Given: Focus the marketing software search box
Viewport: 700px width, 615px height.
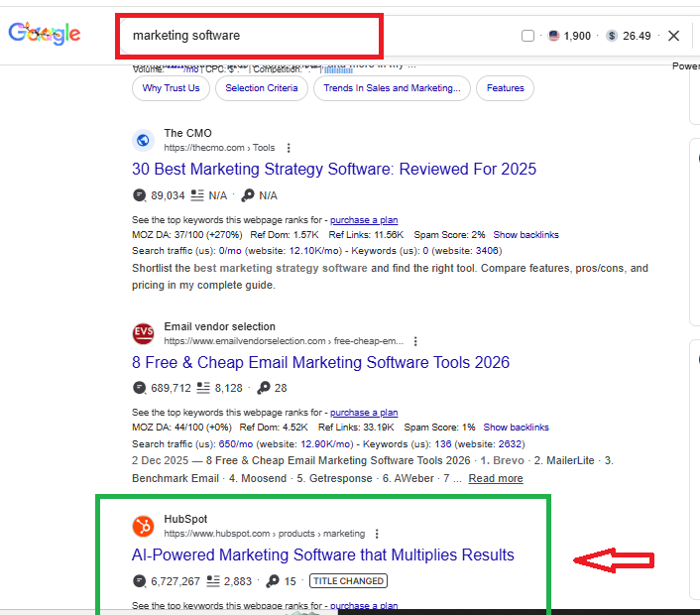Looking at the screenshot, I should (x=249, y=36).
